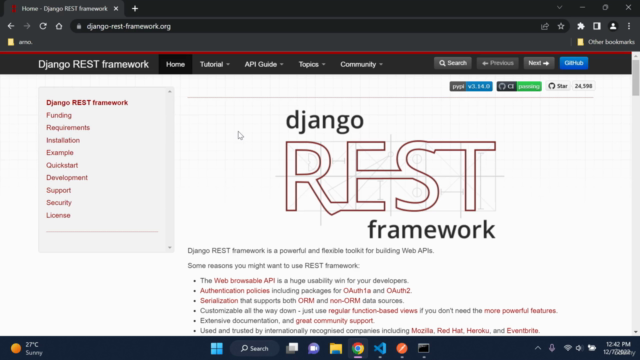640x360 pixels.
Task: Select Funding in the sidebar
Action: point(59,115)
